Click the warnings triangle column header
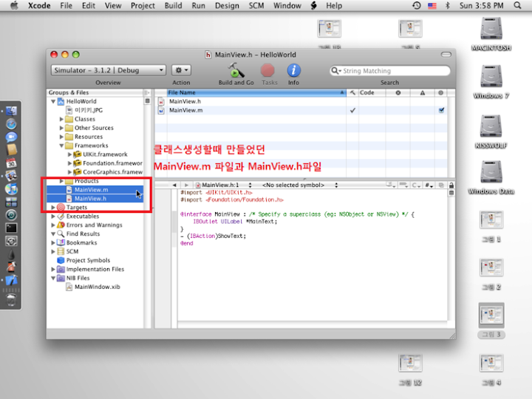The height and width of the screenshot is (399, 532). click(x=423, y=92)
